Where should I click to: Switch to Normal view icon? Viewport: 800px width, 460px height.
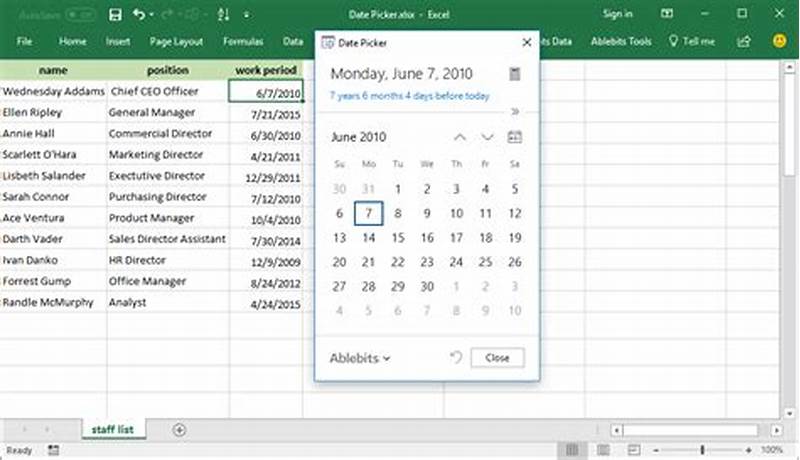[572, 450]
